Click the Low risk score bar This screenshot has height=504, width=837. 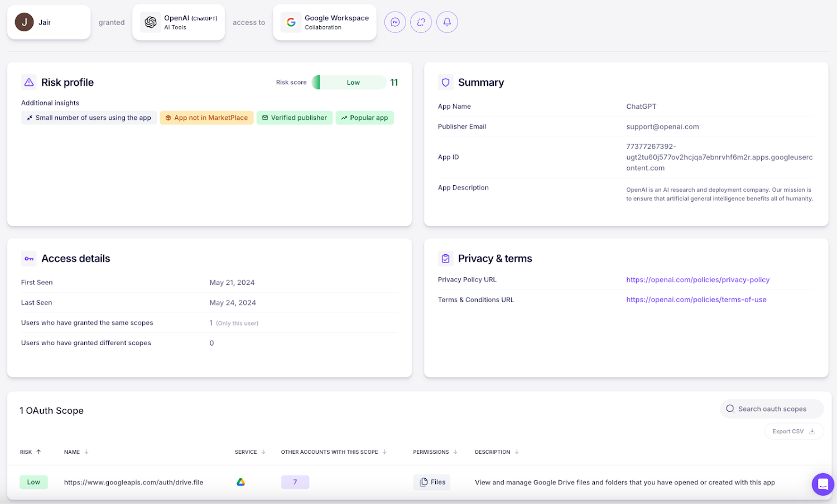(349, 83)
